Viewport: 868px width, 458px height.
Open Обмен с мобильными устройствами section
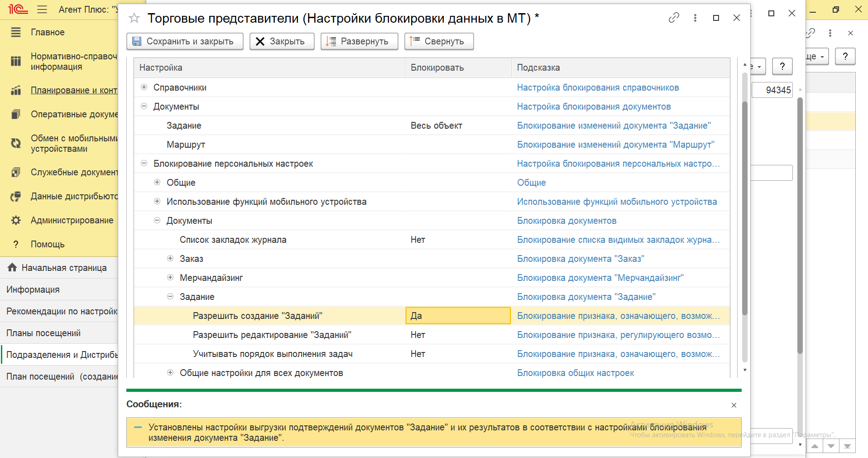(x=74, y=143)
